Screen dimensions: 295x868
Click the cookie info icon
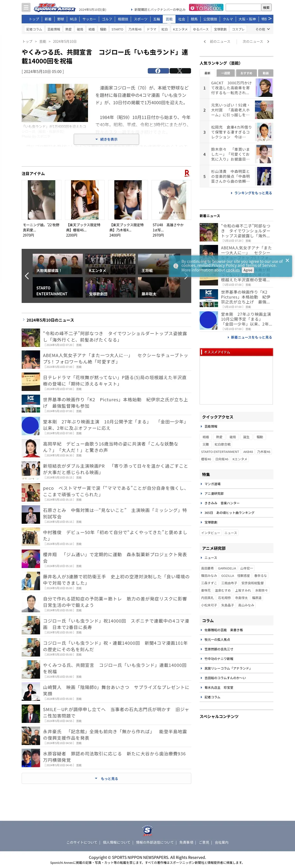click(x=176, y=266)
